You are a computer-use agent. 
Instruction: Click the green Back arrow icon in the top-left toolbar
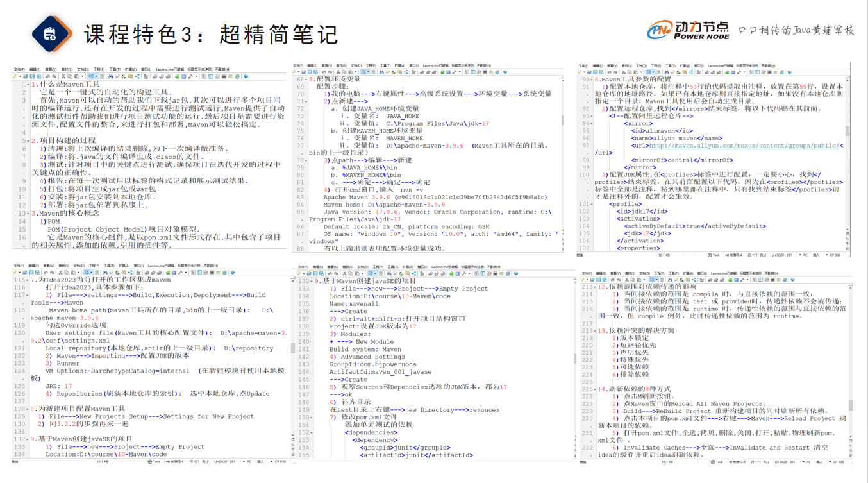point(177,76)
